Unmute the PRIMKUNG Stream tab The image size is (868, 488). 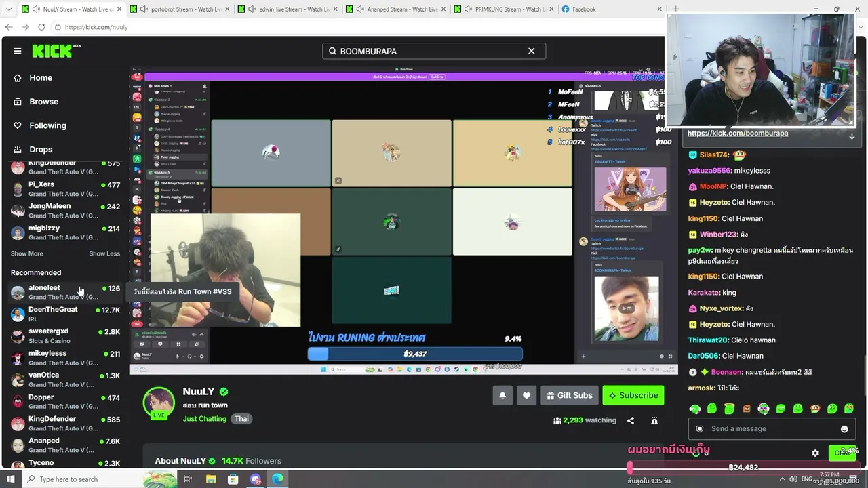[469, 9]
